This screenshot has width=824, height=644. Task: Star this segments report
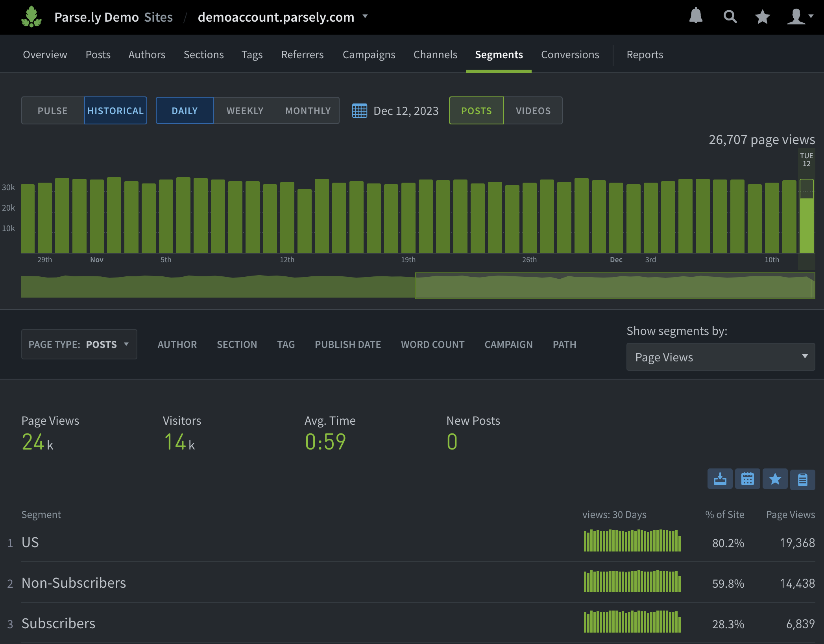pos(775,479)
